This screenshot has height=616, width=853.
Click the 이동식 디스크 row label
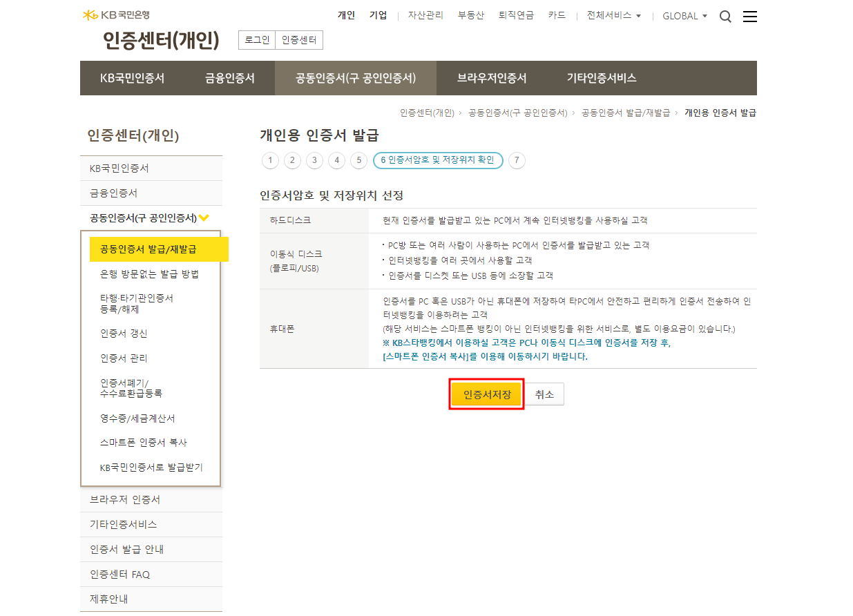(296, 261)
